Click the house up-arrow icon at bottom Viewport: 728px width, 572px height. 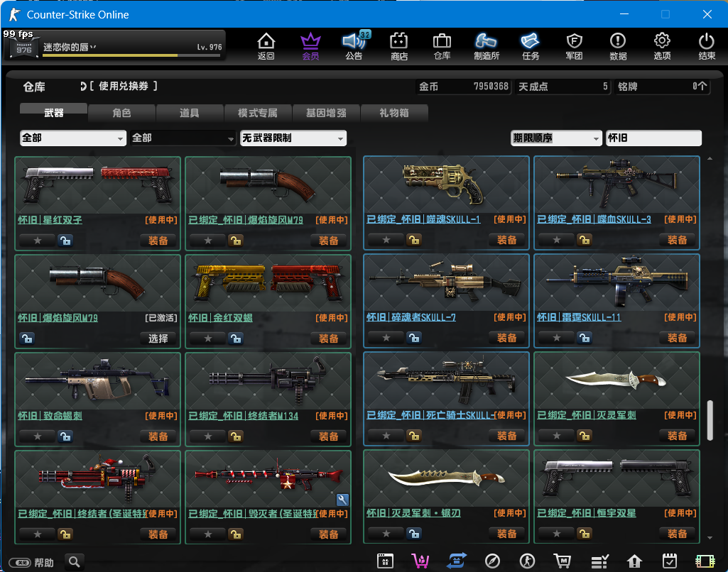click(634, 561)
